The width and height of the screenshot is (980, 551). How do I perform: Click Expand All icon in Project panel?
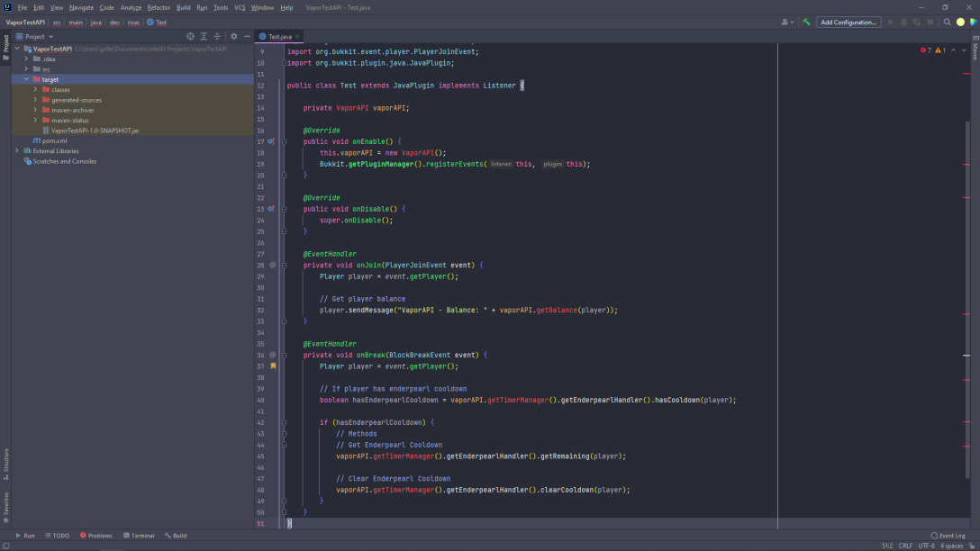click(204, 36)
